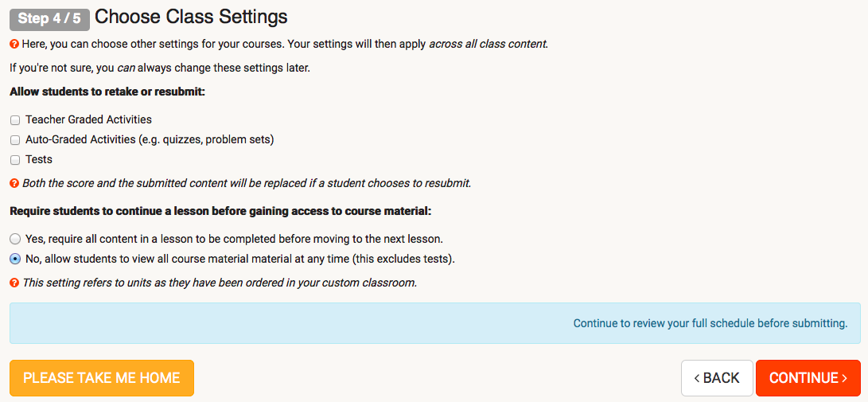Click the "Teacher Graded Activities" label text
868x402 pixels.
(x=88, y=119)
